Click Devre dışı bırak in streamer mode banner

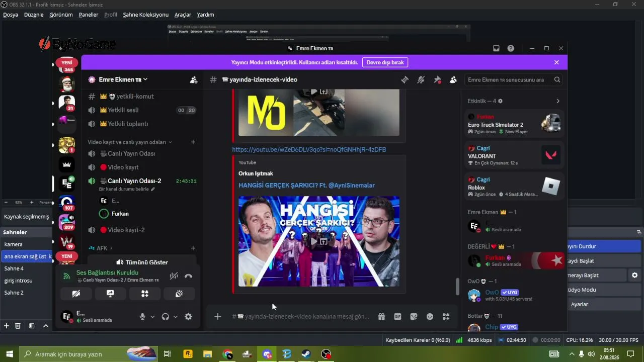[385, 62]
